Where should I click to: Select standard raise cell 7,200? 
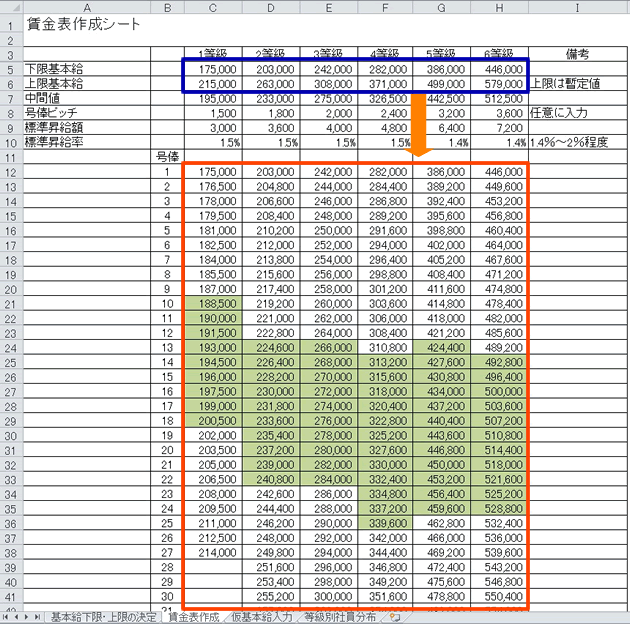(499, 128)
